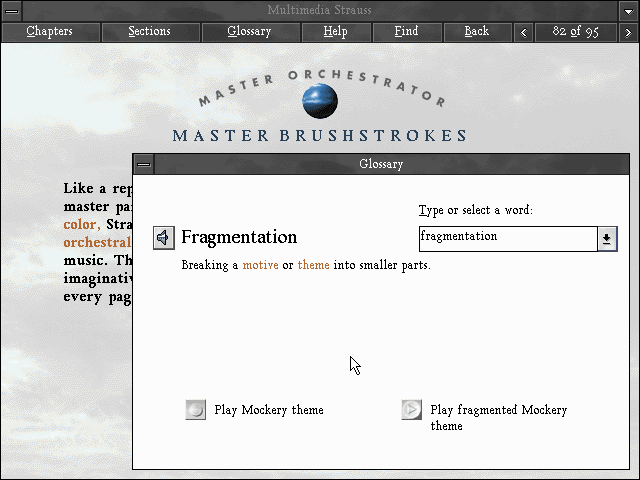Open the Sections menu
The image size is (640, 480).
[x=151, y=32]
